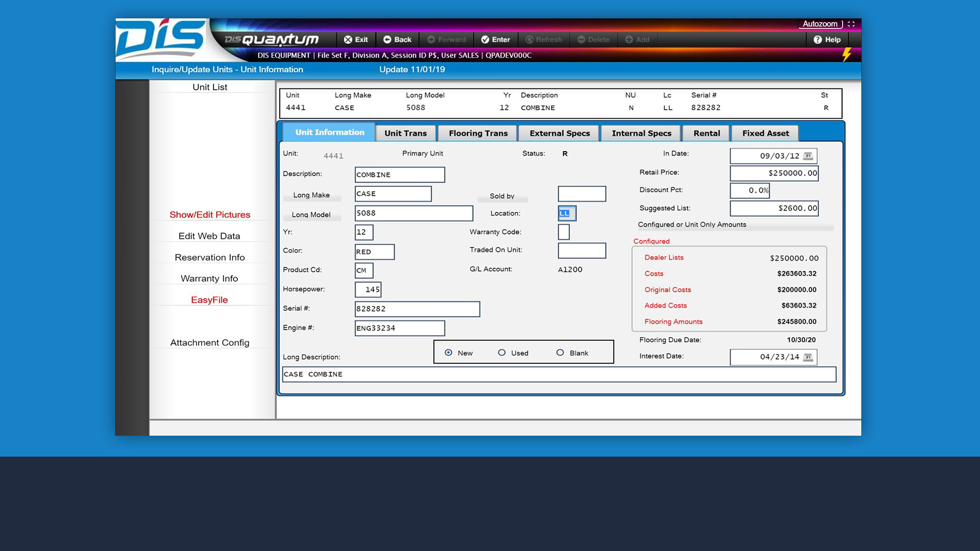The width and height of the screenshot is (980, 551).
Task: Click Dealer Lists in Configured box
Action: click(664, 258)
